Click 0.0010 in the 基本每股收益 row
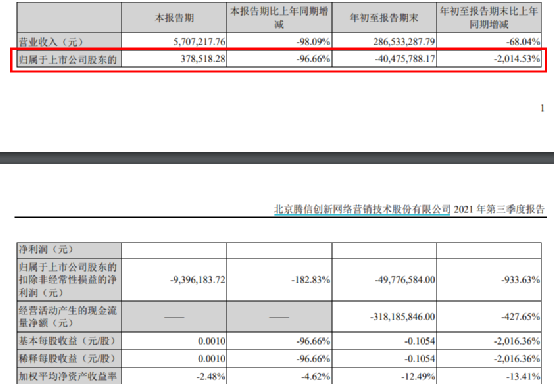Image resolution: width=554 pixels, height=384 pixels. coord(212,341)
